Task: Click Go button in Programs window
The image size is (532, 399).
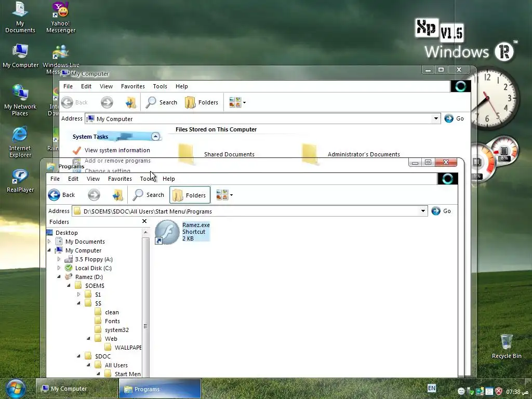Action: pos(441,211)
